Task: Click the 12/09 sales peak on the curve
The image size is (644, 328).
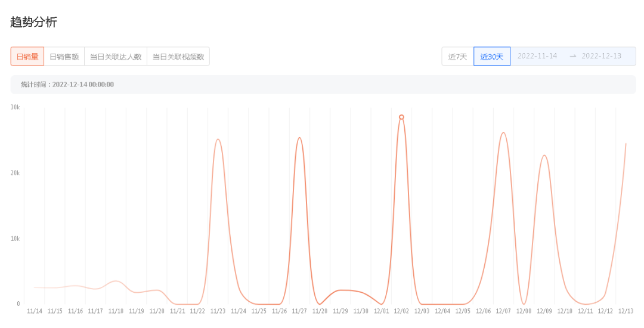Action: pos(544,155)
